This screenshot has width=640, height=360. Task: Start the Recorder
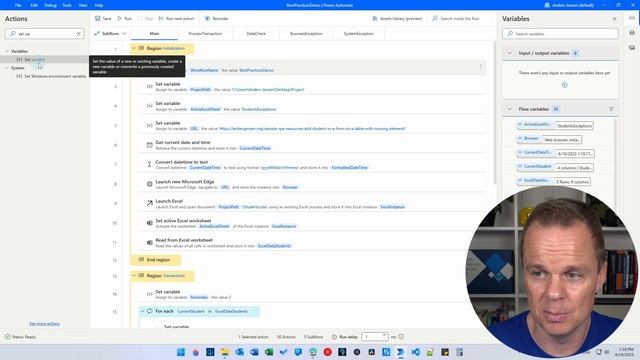pos(217,18)
